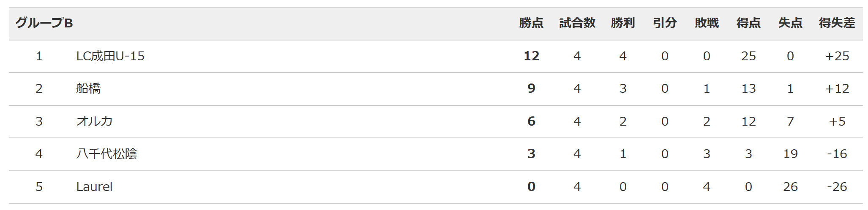Click the グループB table header
The image size is (868, 210).
coord(44,23)
